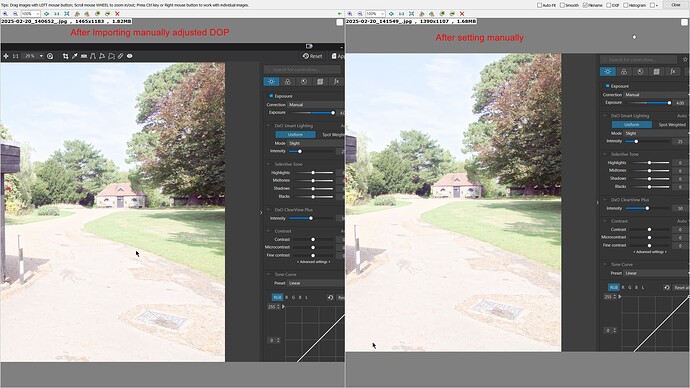Screen dimensions: 690x388
Task: Open Smart Lighting Mode dropdown in right pane
Action: tap(656, 133)
